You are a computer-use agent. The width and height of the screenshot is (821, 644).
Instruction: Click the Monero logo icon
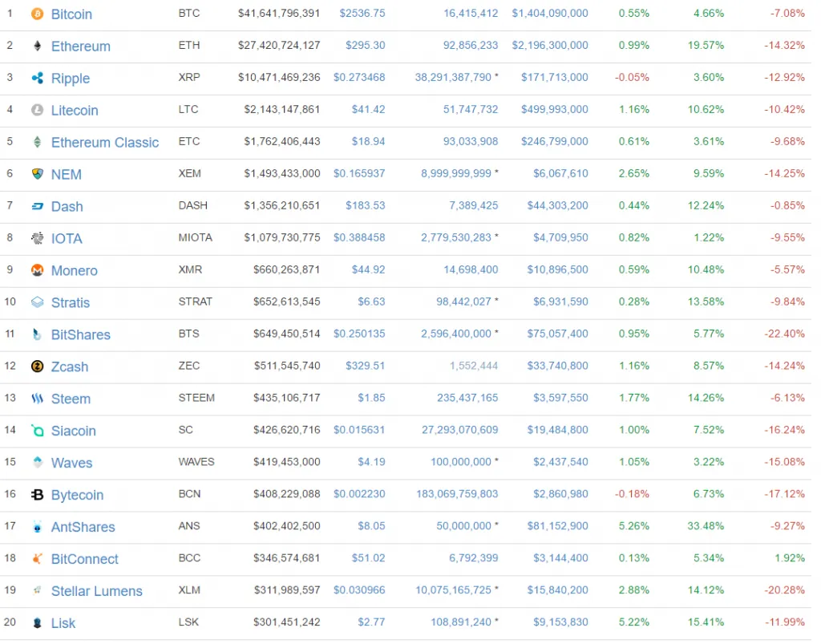[x=37, y=270]
